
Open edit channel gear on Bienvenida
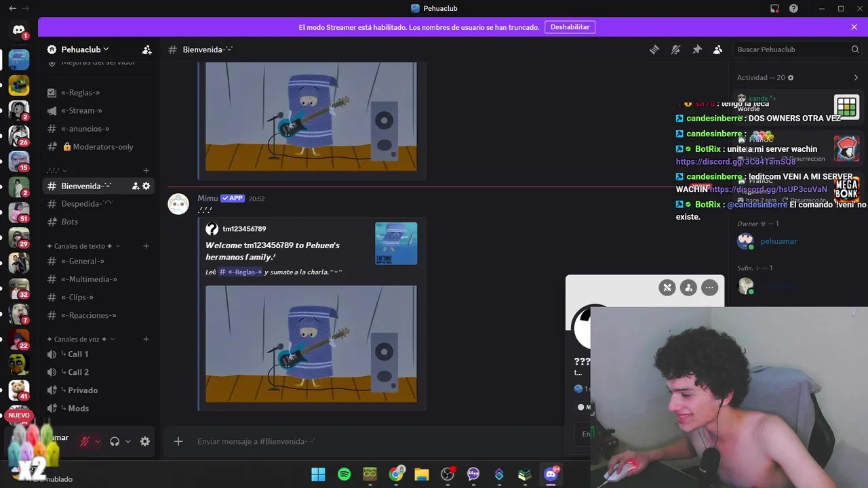[146, 186]
